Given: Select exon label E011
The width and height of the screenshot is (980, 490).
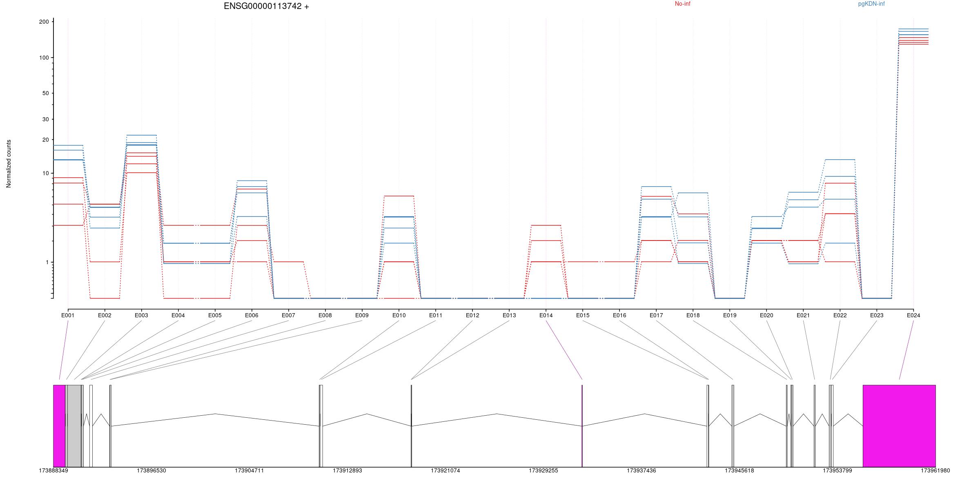Looking at the screenshot, I should (436, 315).
